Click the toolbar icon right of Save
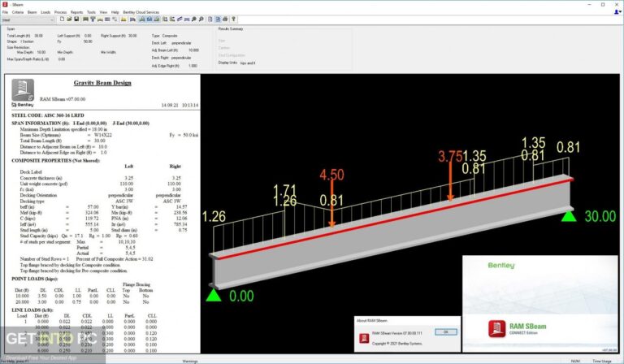The height and width of the screenshot is (364, 624). (85, 19)
